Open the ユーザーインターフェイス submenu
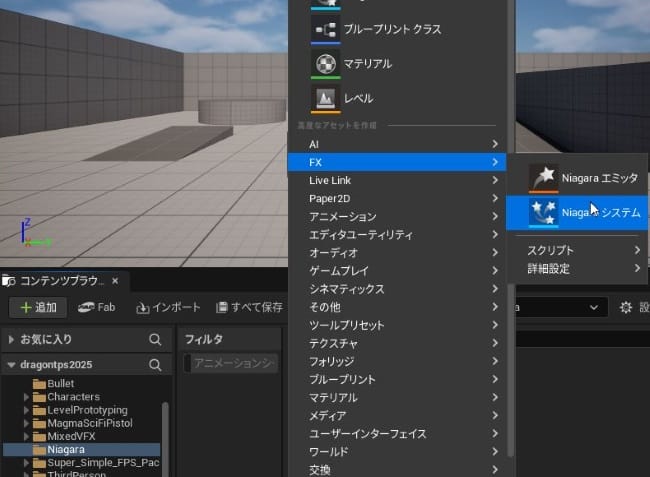 397,433
